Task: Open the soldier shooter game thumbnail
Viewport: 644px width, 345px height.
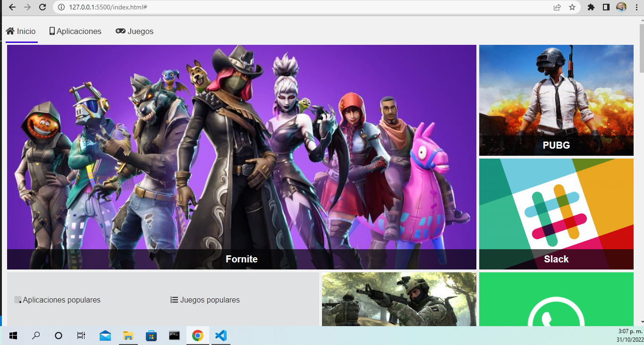Action: 399,299
